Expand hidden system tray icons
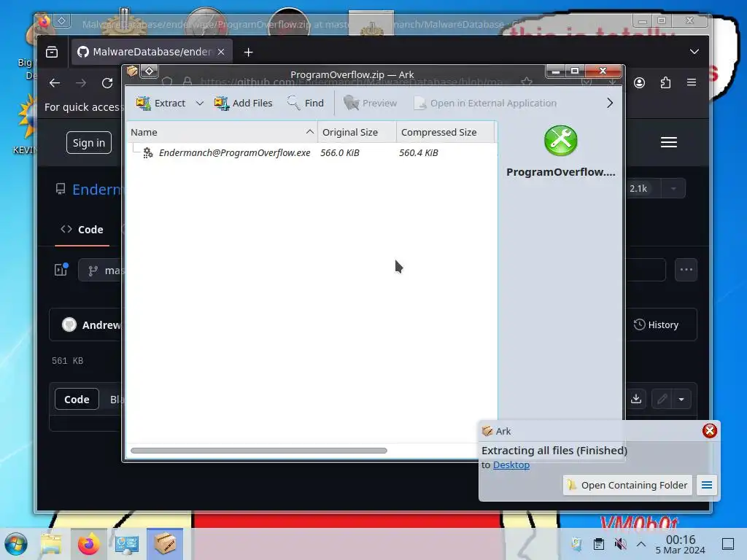The width and height of the screenshot is (747, 560). [x=641, y=544]
